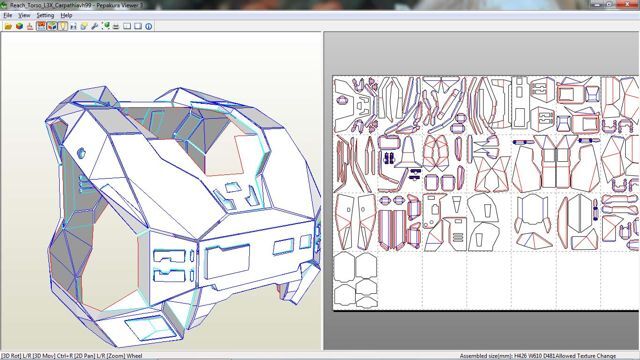The image size is (640, 360).
Task: Click the red-green-blue colored cube icon
Action: pos(19,26)
